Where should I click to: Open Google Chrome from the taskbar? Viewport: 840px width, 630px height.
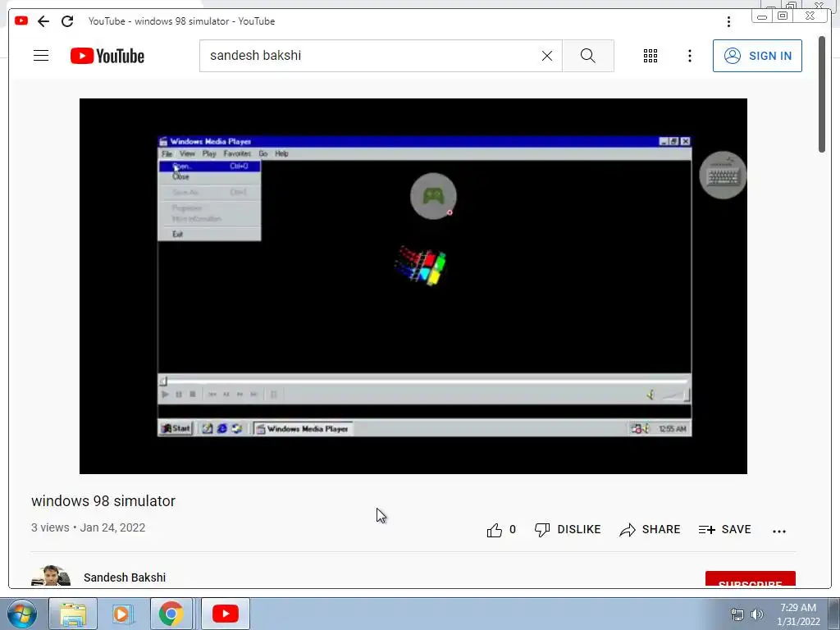click(x=171, y=614)
